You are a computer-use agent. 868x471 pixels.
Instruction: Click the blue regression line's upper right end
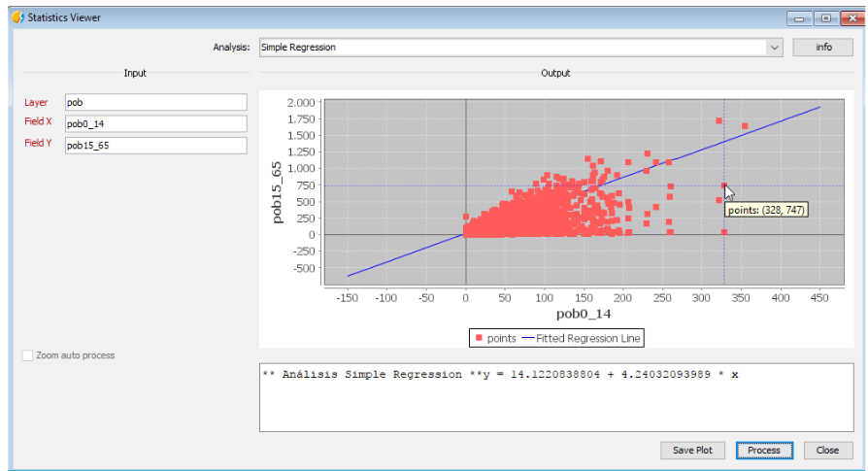pos(818,108)
